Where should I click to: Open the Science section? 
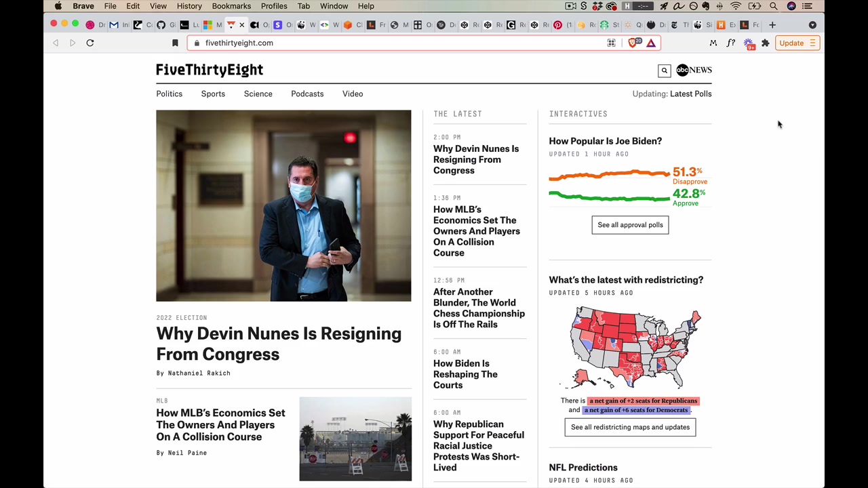(258, 94)
